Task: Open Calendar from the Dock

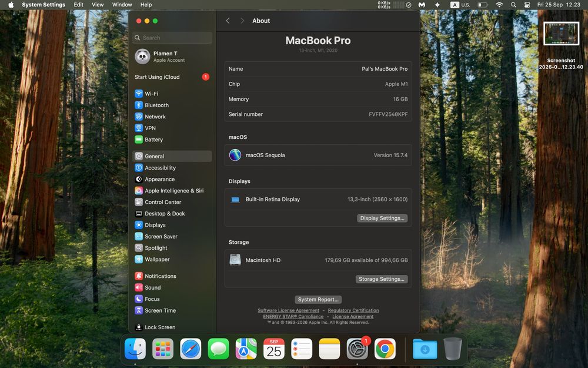Action: click(274, 349)
